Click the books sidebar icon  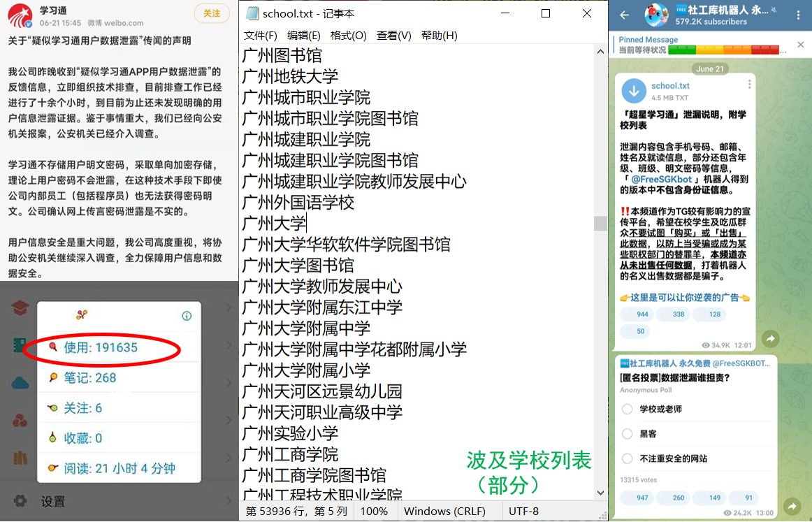(x=20, y=458)
